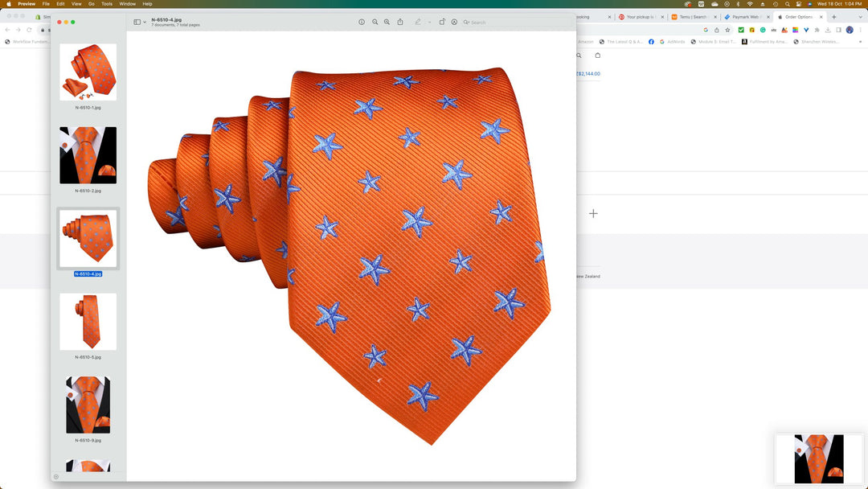Screen dimensions: 868x489
Task: Switch to the Temu Search browser tab
Action: pyautogui.click(x=693, y=17)
